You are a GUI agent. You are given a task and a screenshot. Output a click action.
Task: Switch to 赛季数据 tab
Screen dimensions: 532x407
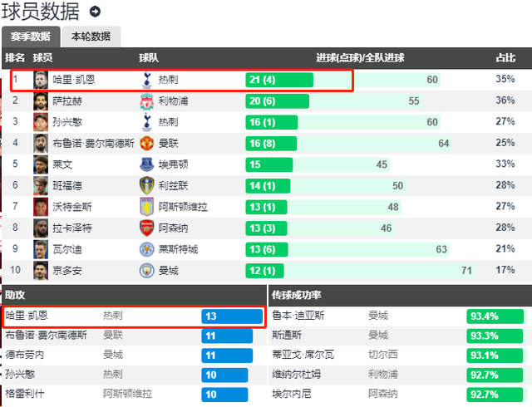(30, 37)
